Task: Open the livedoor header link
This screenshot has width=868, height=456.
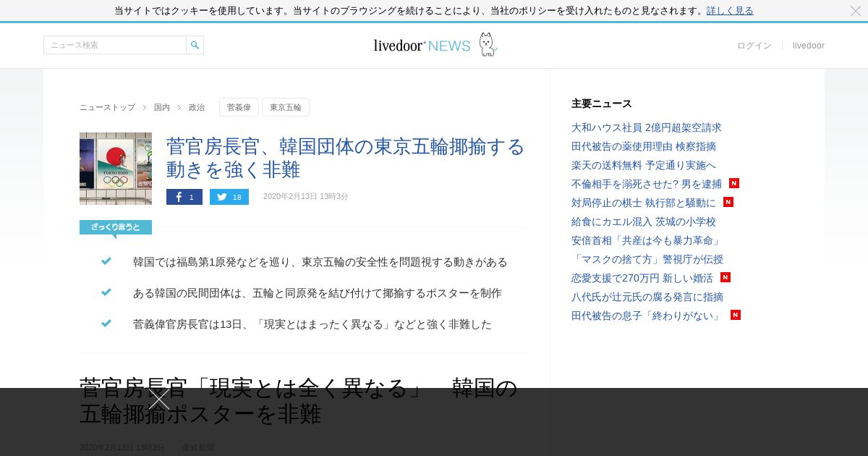Action: 809,46
